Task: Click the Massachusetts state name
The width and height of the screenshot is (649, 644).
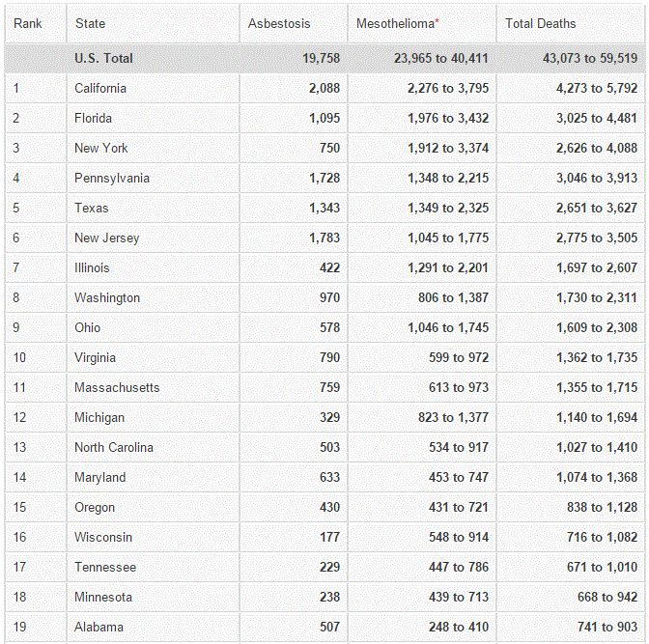Action: (117, 387)
